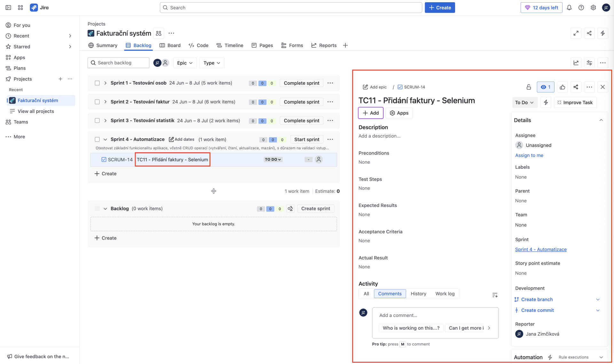This screenshot has width=614, height=364.
Task: Click the Search backlog field
Action: tap(118, 63)
